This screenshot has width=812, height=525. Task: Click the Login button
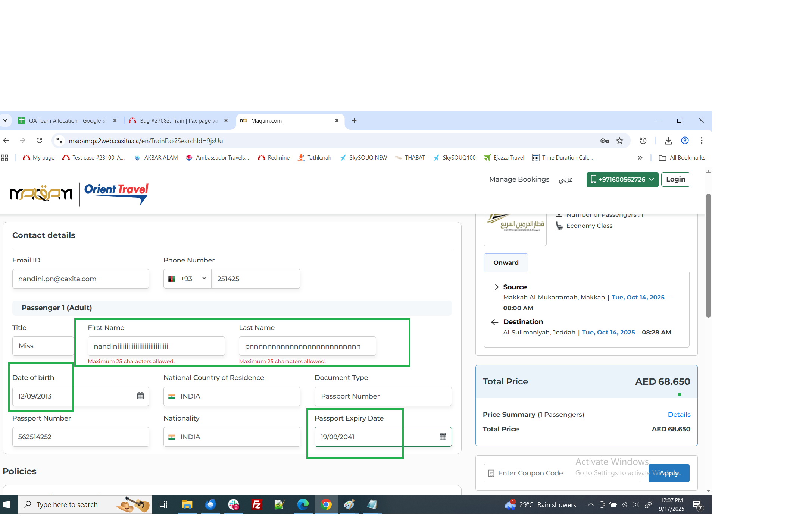tap(675, 179)
